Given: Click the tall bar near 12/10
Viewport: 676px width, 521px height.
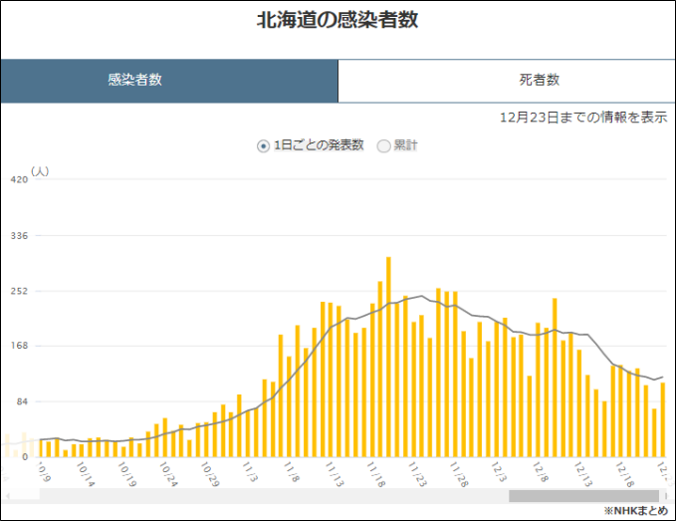Looking at the screenshot, I should point(555,377).
